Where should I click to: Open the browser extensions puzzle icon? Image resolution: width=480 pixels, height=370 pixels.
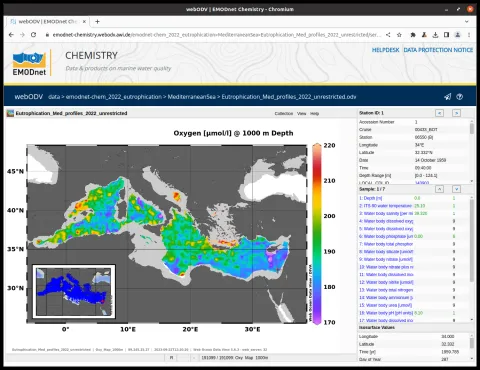tap(413, 35)
